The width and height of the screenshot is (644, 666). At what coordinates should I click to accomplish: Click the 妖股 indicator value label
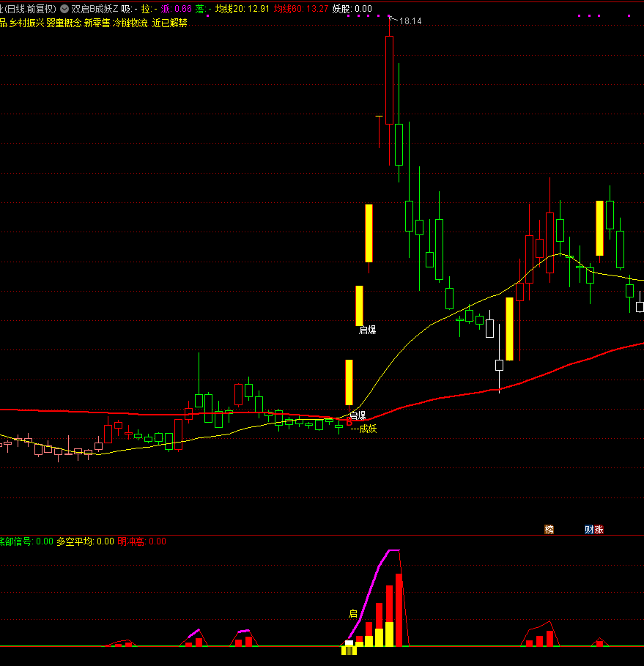coord(352,9)
